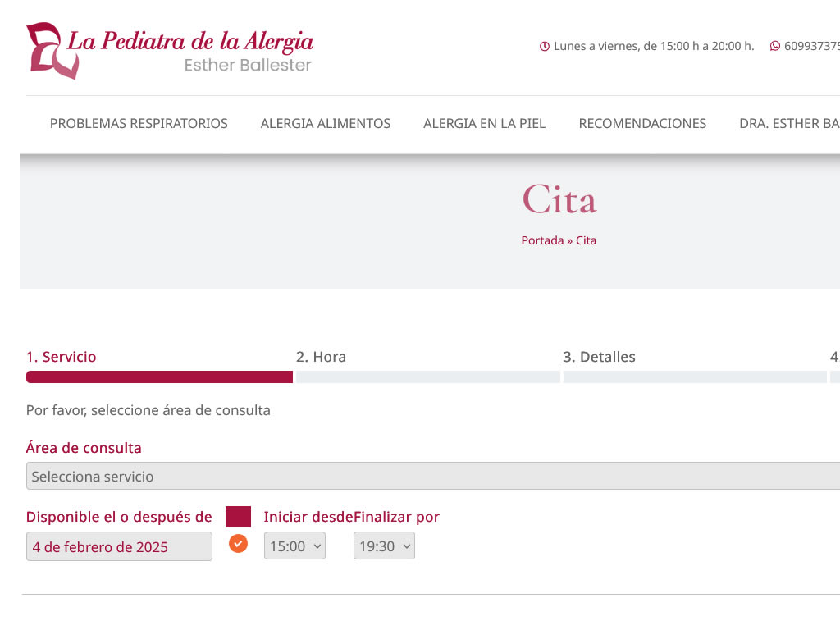Select the 2. Hora step
The width and height of the screenshot is (840, 630).
tap(321, 358)
